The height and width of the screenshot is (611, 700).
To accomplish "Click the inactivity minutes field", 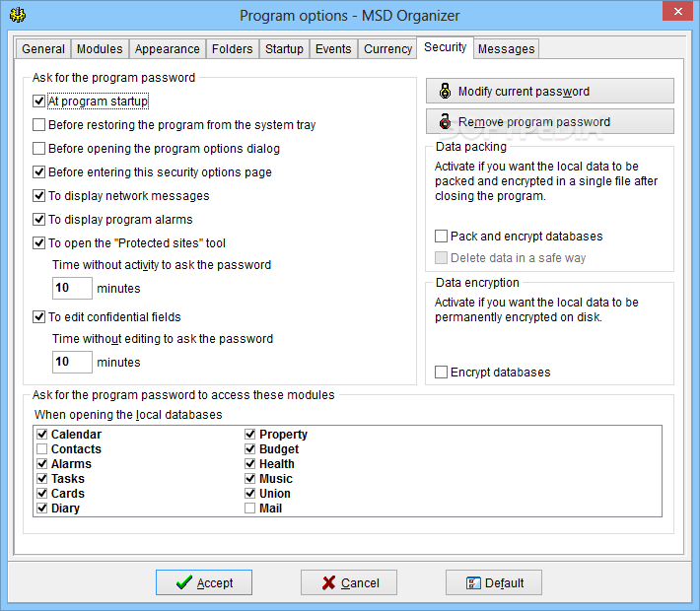I will 72,288.
